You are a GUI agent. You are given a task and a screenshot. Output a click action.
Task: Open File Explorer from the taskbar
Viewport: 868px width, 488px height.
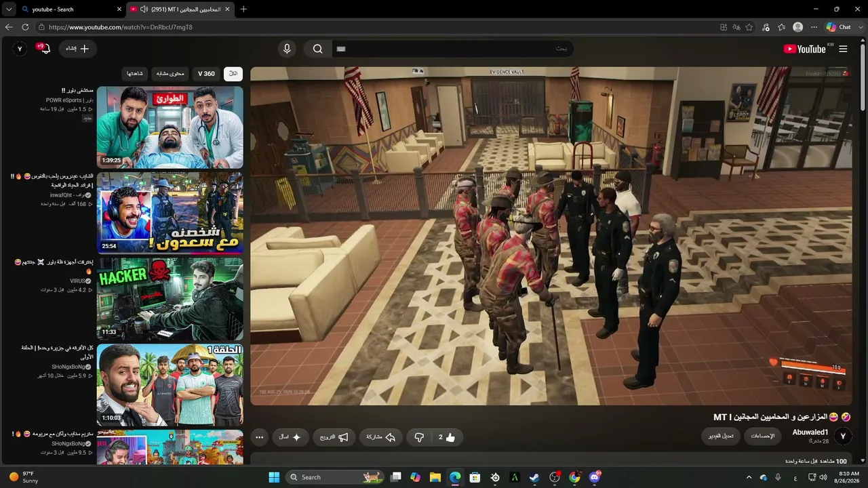pos(435,477)
